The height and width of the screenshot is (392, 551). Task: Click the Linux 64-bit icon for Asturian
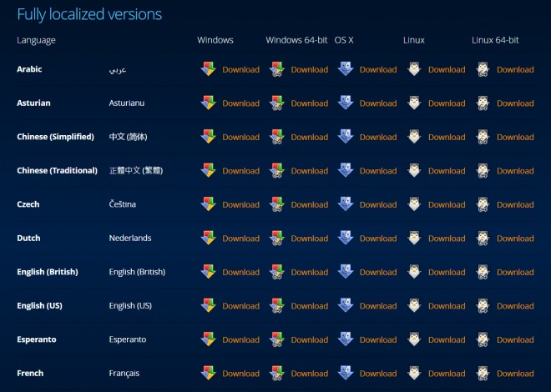point(483,103)
